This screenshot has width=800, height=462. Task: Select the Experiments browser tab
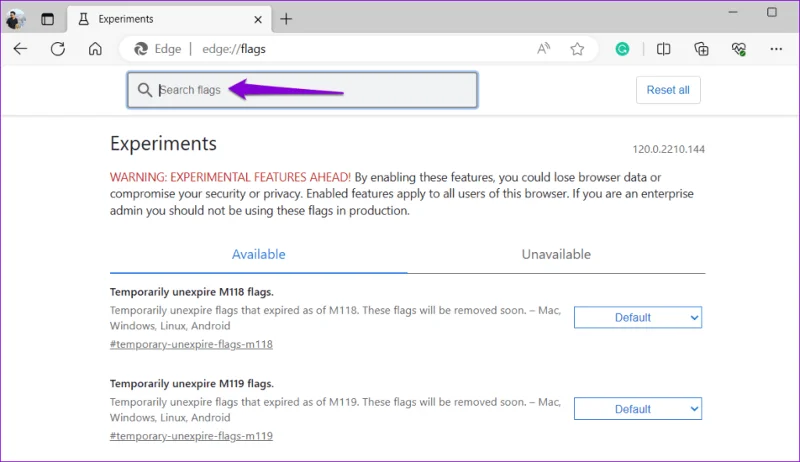pyautogui.click(x=170, y=19)
